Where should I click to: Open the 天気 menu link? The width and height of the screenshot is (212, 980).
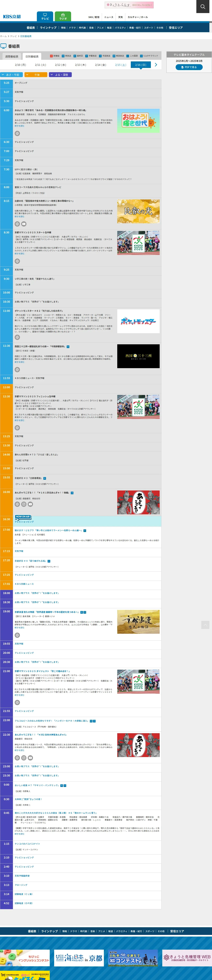pyautogui.click(x=121, y=17)
